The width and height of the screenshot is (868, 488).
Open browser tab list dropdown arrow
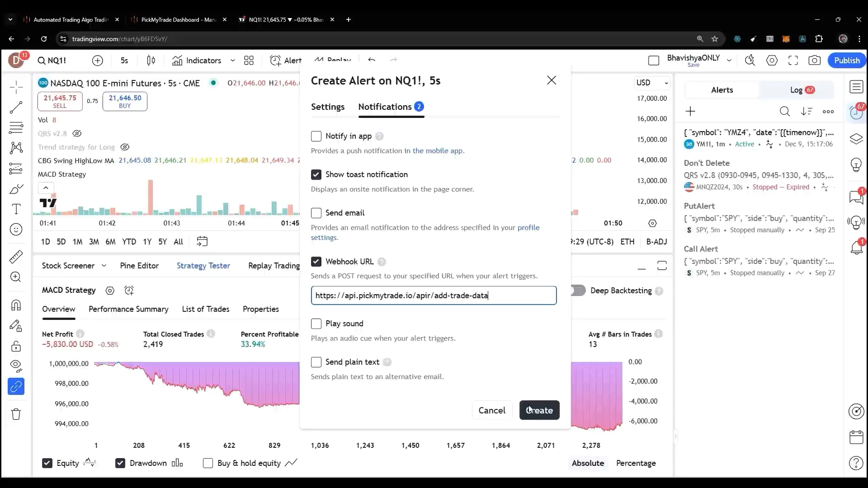(x=10, y=19)
